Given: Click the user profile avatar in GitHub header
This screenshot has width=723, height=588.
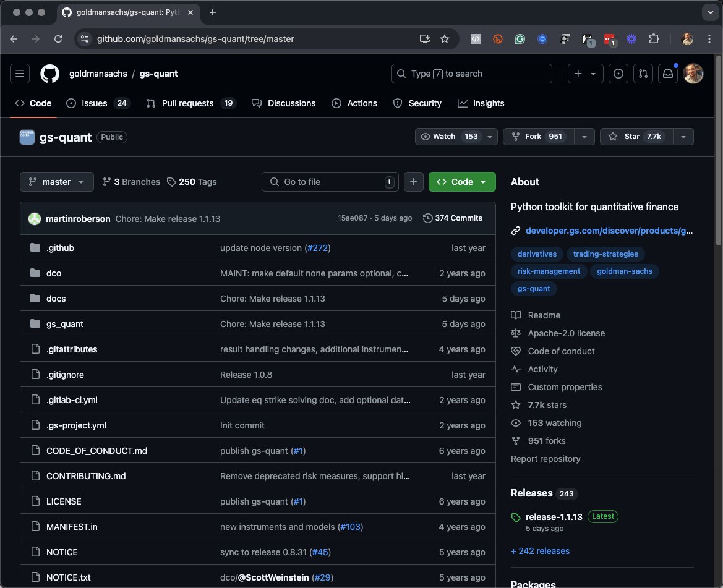Looking at the screenshot, I should pyautogui.click(x=693, y=74).
